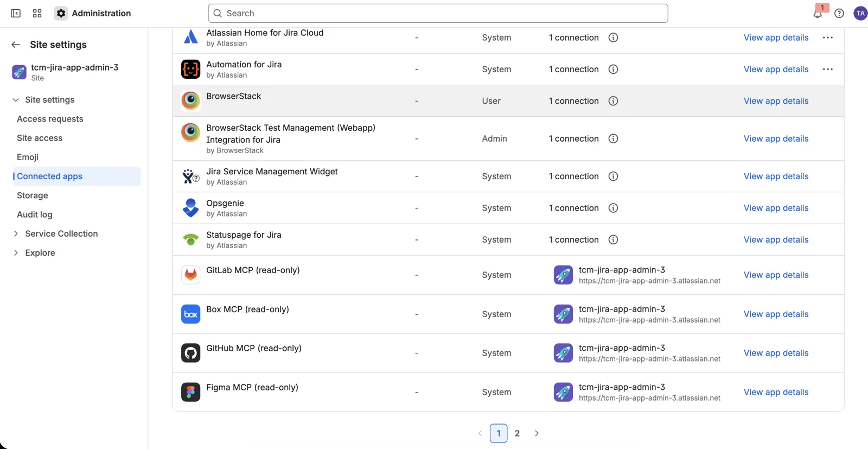Click the Search input field
This screenshot has width=868, height=449.
(438, 13)
